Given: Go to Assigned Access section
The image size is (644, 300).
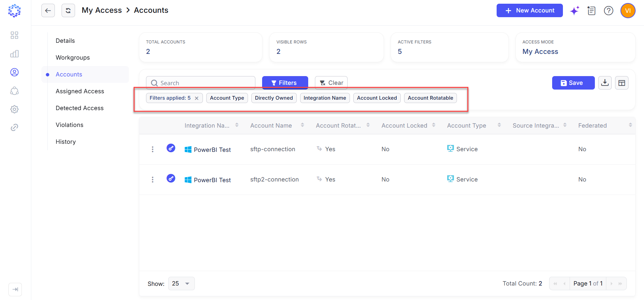Looking at the screenshot, I should pos(80,91).
